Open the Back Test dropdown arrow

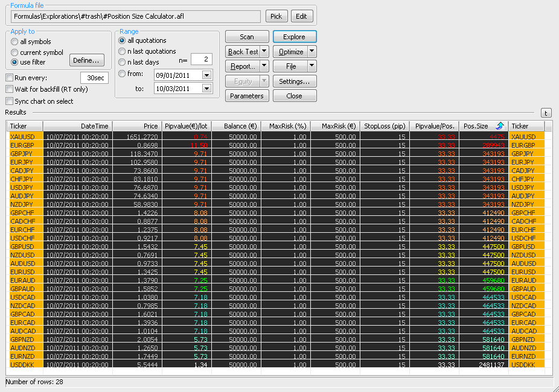[x=264, y=52]
